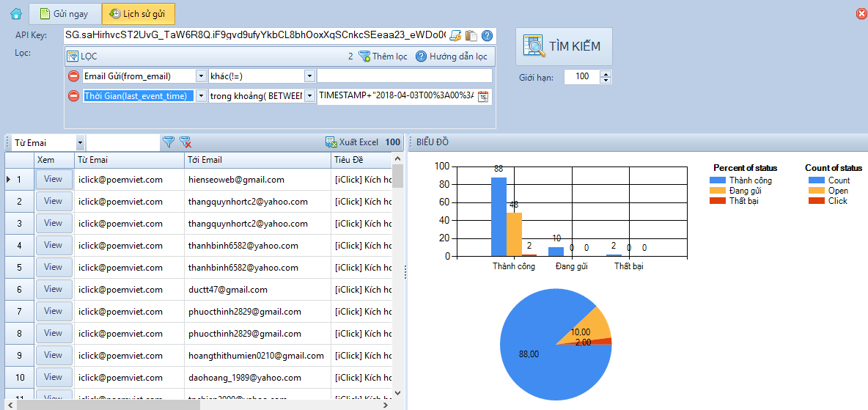Viewport: 868px width, 410px height.
Task: Click the Open legend swatch
Action: 816,191
